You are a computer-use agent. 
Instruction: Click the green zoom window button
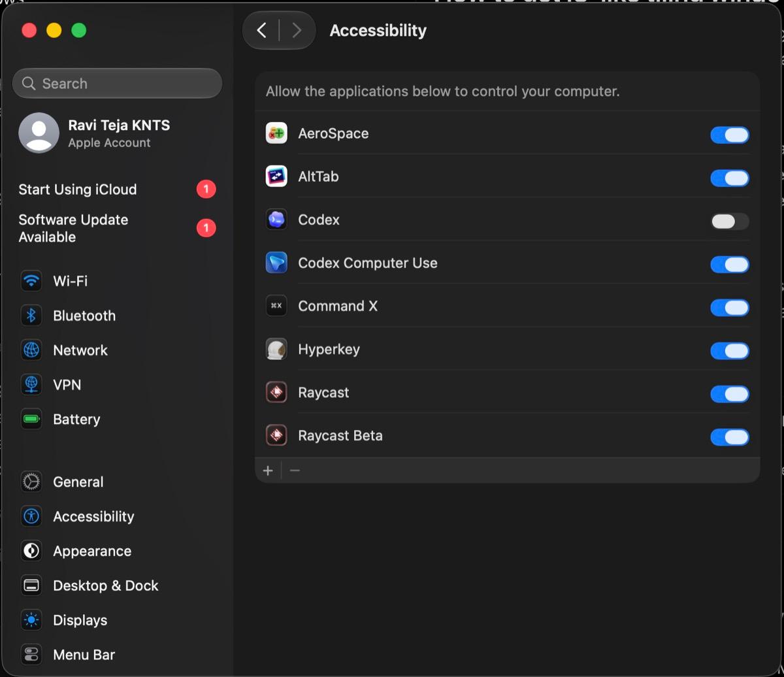click(x=79, y=30)
